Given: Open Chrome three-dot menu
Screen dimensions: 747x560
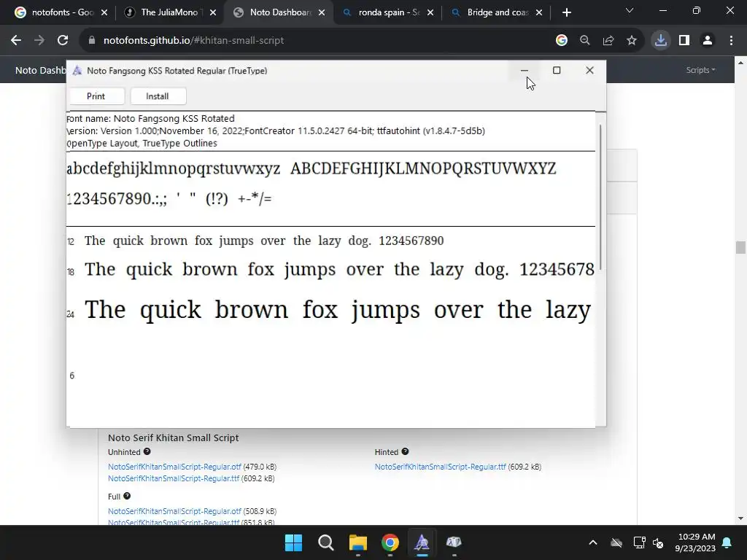Looking at the screenshot, I should [x=731, y=41].
